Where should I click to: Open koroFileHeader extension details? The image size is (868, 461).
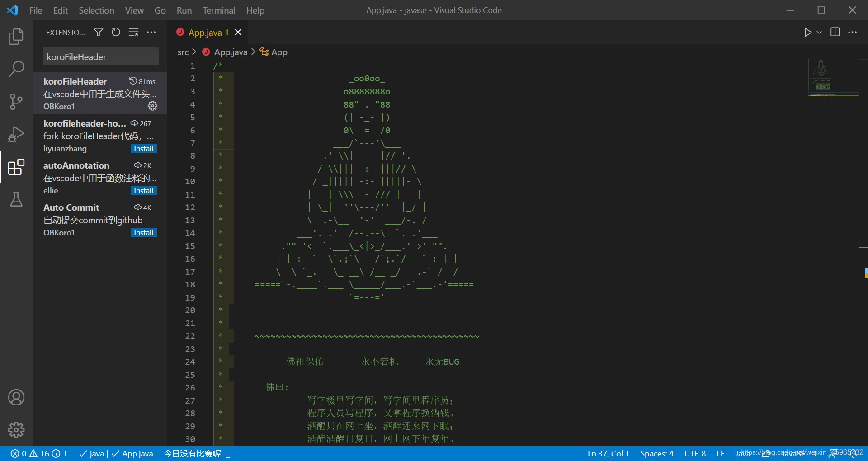[99, 93]
